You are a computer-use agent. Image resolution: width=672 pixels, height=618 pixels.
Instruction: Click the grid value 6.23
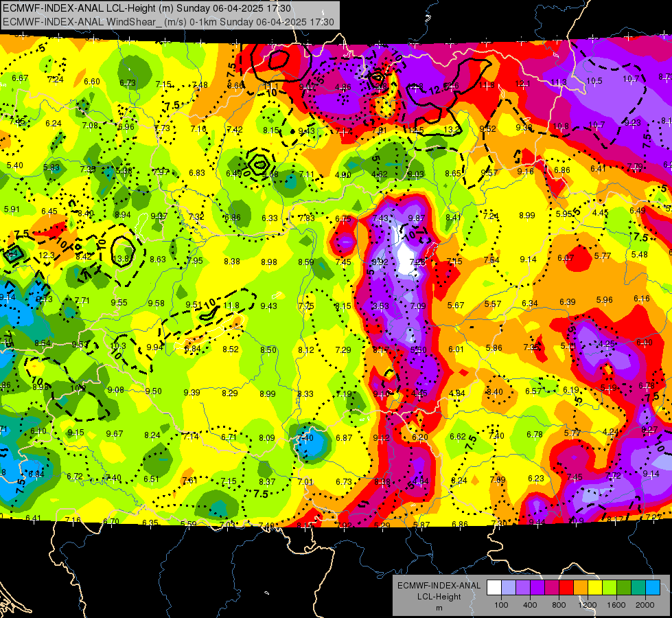click(535, 478)
